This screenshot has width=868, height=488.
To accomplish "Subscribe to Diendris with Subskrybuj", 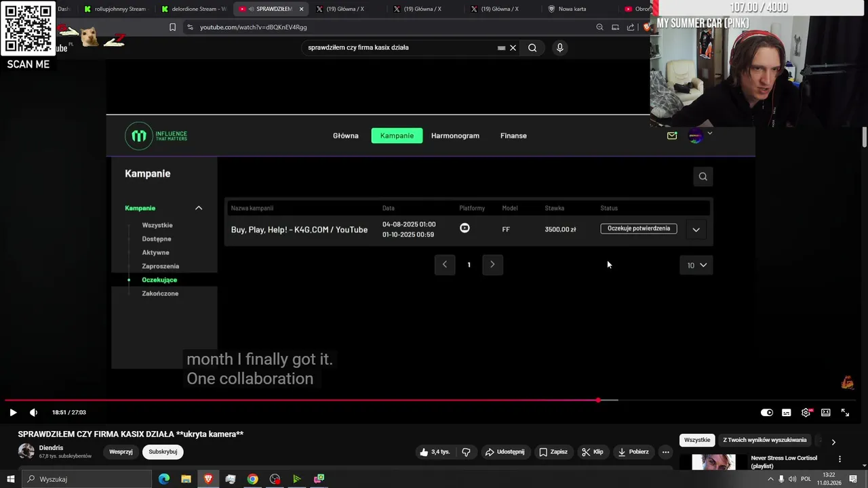I will point(163,452).
